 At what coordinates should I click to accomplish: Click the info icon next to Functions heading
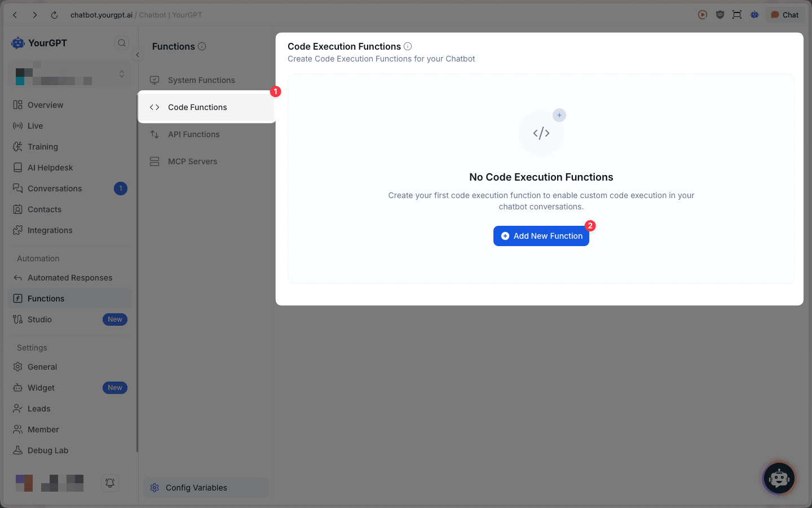(x=202, y=46)
